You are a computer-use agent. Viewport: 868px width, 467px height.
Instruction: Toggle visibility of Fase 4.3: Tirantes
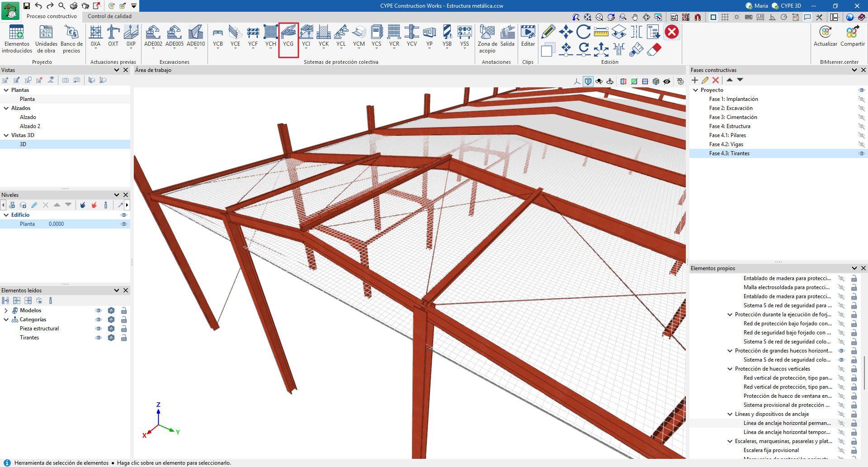click(861, 153)
